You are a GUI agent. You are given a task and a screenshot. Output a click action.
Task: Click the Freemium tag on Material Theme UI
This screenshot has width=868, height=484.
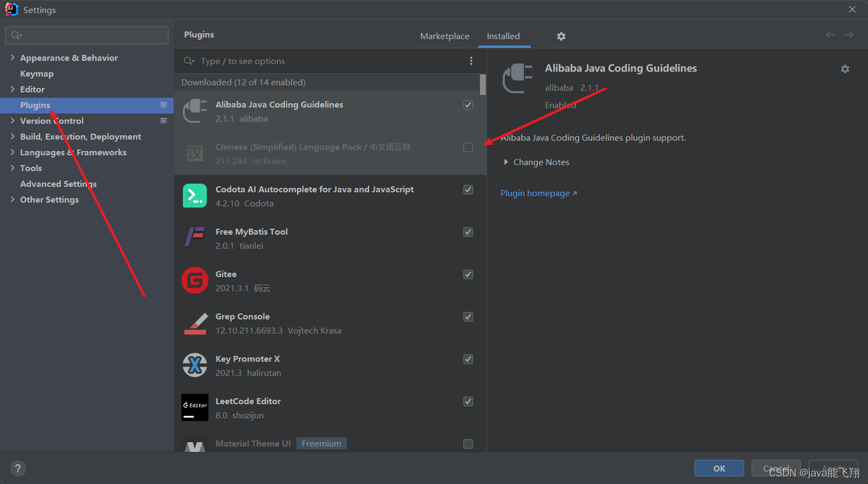(321, 443)
